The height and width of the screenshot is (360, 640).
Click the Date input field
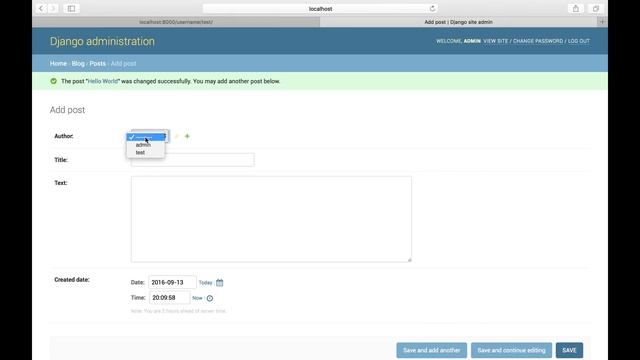(x=172, y=282)
